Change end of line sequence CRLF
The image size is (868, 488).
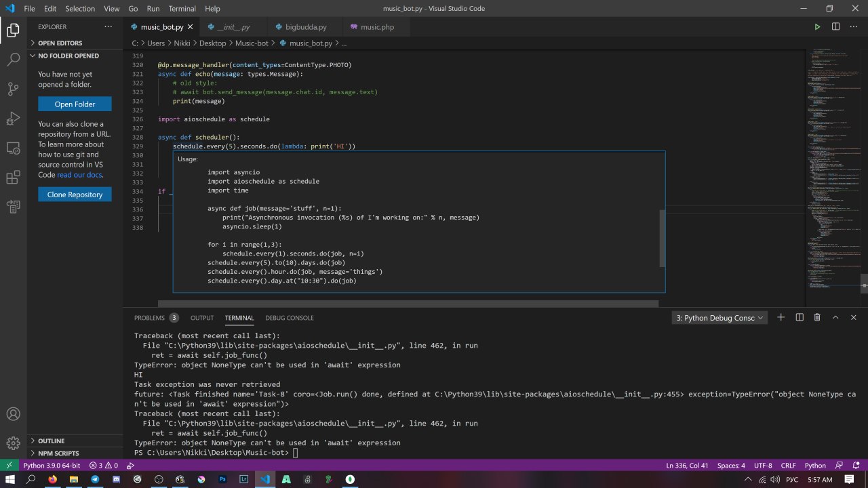[x=788, y=466]
